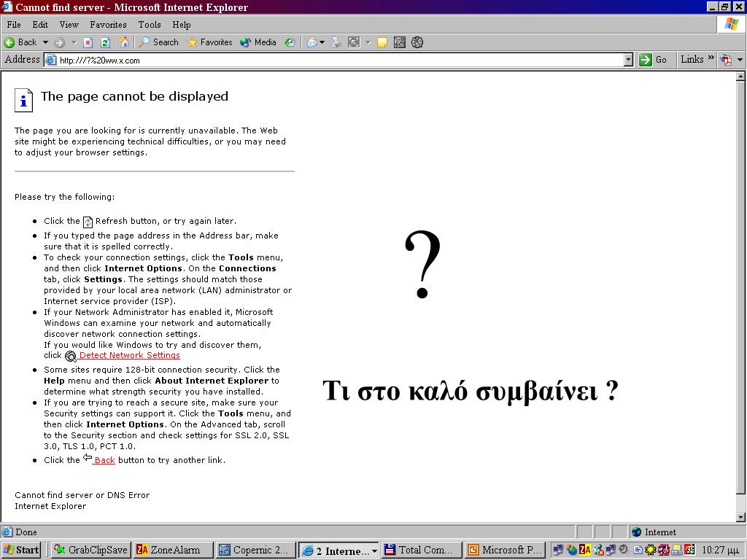Image resolution: width=747 pixels, height=560 pixels.
Task: Click the Mail envelope icon
Action: (x=312, y=43)
